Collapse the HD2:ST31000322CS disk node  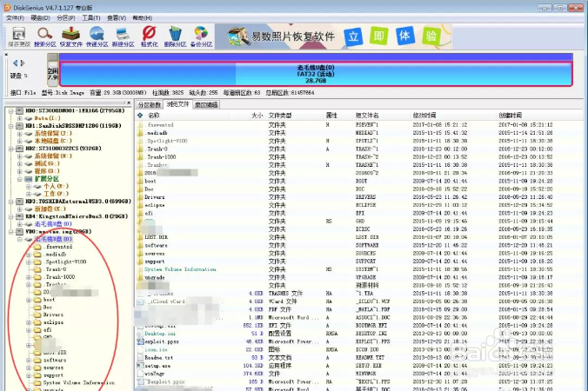[x=11, y=149]
